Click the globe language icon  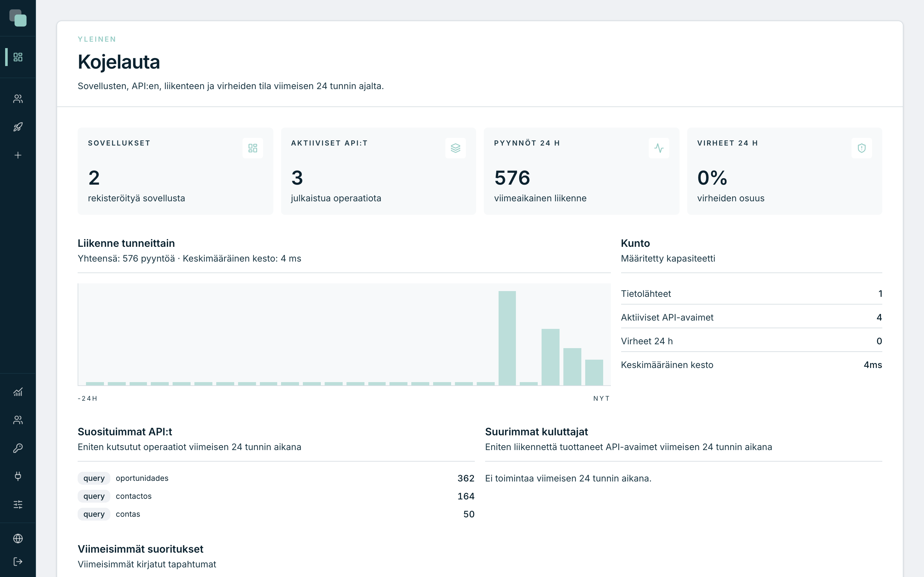[x=18, y=538]
